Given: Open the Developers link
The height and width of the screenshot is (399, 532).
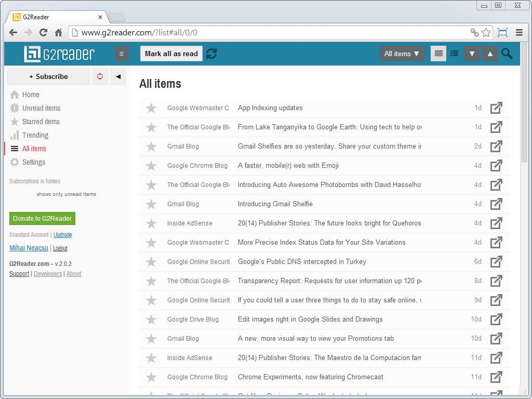Looking at the screenshot, I should [48, 274].
